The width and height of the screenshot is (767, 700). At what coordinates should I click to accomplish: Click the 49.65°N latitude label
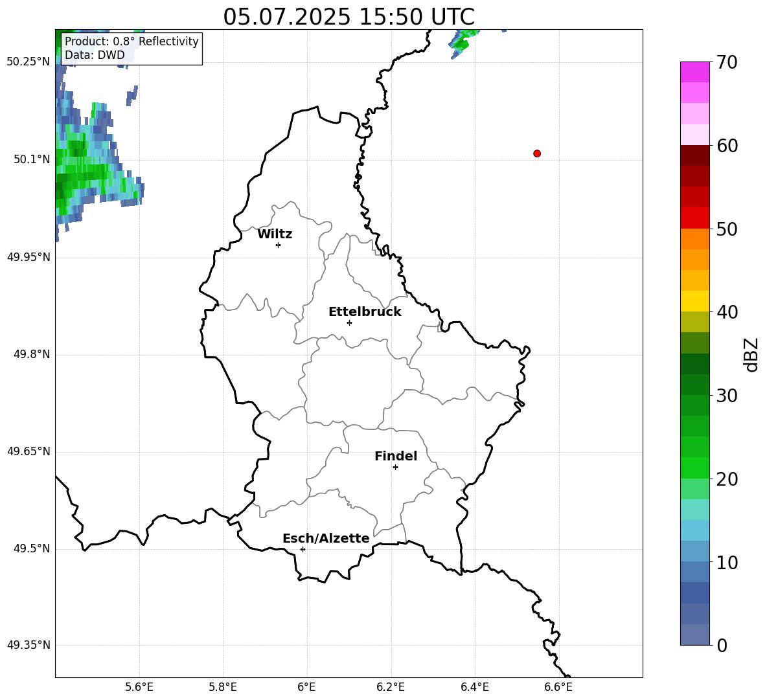coord(29,451)
